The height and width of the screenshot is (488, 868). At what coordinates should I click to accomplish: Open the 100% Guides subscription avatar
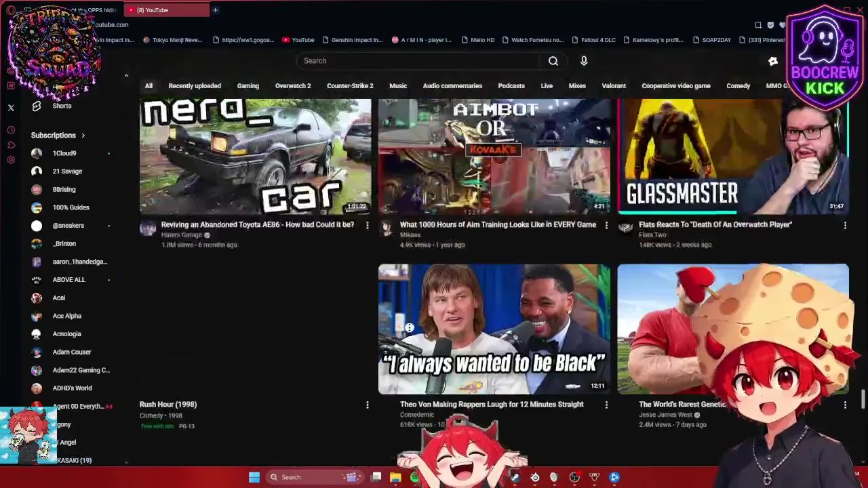click(x=37, y=207)
